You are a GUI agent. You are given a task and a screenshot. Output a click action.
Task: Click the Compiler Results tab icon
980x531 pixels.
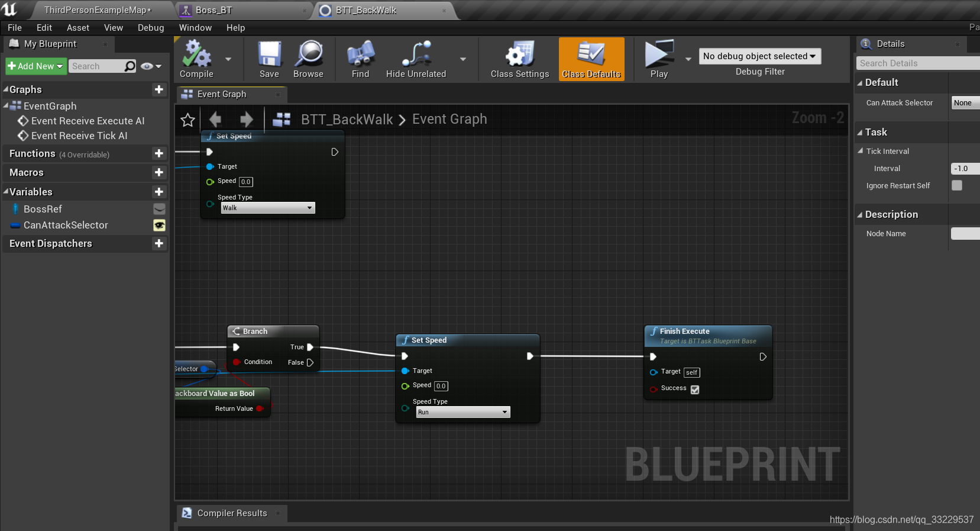coord(187,513)
